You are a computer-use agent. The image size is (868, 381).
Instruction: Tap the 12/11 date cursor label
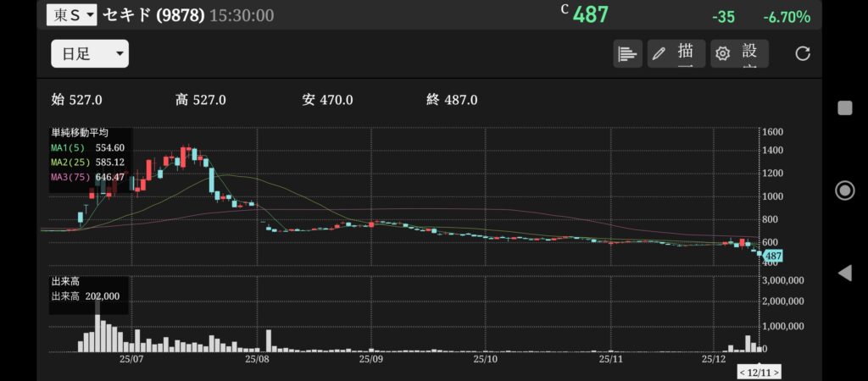[759, 372]
